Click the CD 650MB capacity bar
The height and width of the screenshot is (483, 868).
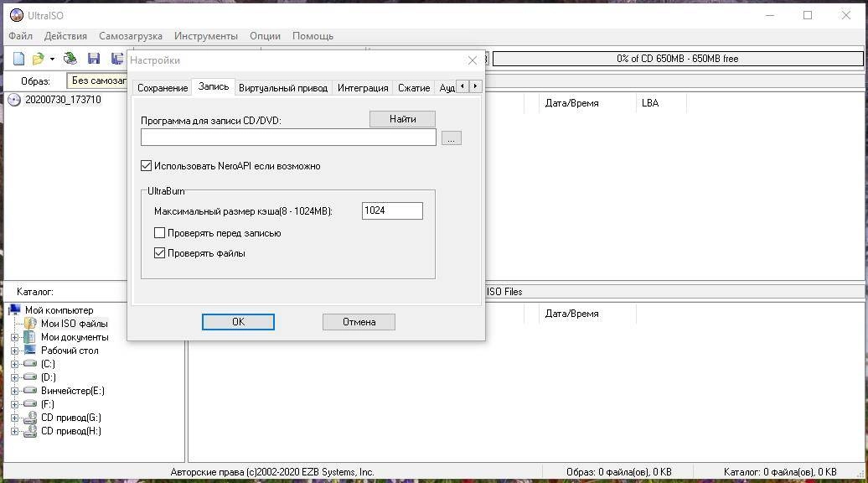[678, 59]
